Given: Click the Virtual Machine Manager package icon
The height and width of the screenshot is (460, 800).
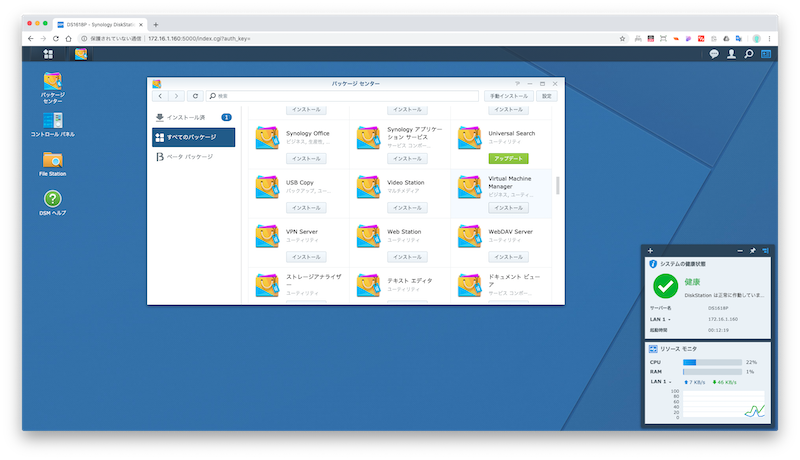Looking at the screenshot, I should pos(469,187).
